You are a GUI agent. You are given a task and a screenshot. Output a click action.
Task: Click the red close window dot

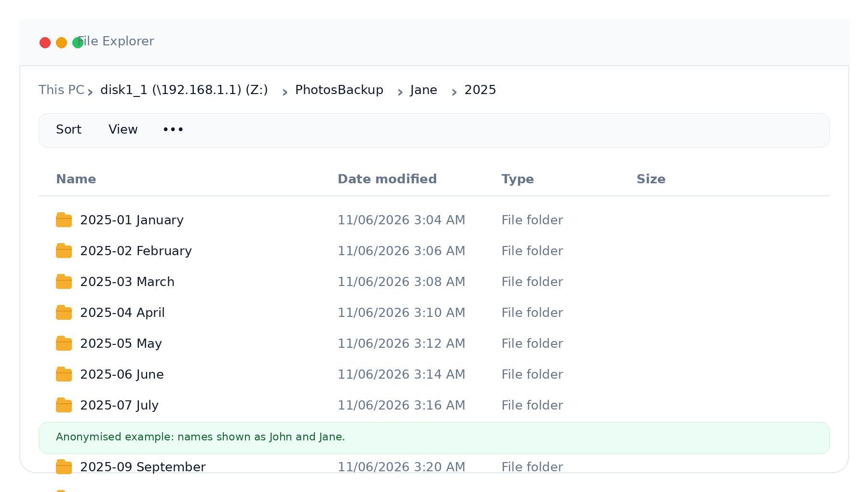point(45,43)
